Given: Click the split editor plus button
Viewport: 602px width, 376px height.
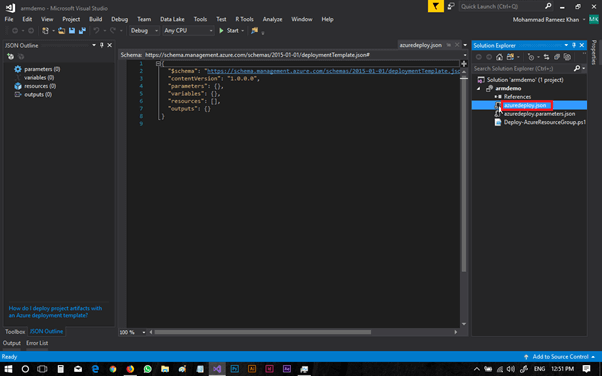Looking at the screenshot, I should pyautogui.click(x=464, y=63).
